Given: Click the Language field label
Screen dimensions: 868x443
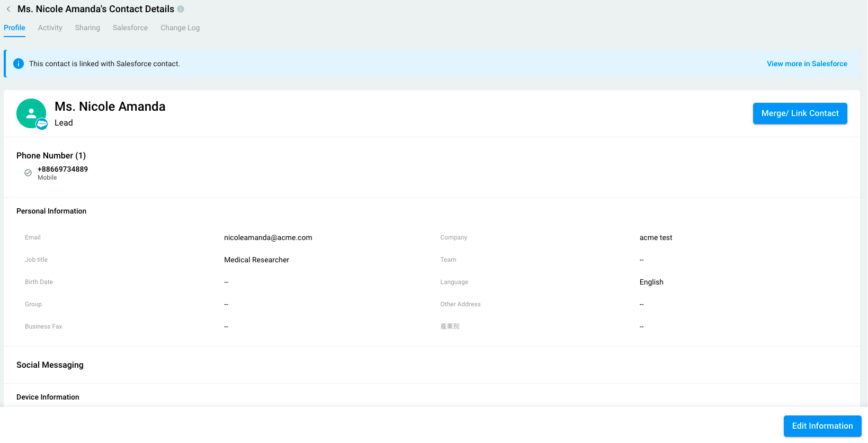Looking at the screenshot, I should coord(454,282).
